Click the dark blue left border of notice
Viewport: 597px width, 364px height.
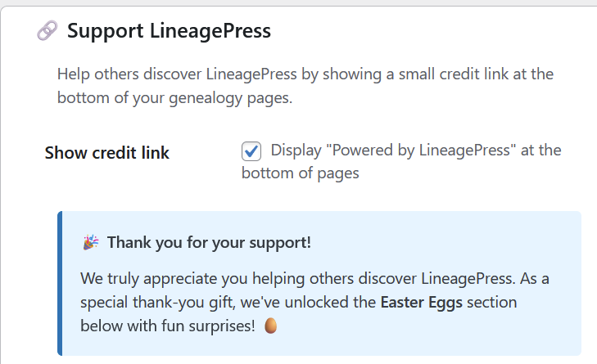pyautogui.click(x=60, y=283)
